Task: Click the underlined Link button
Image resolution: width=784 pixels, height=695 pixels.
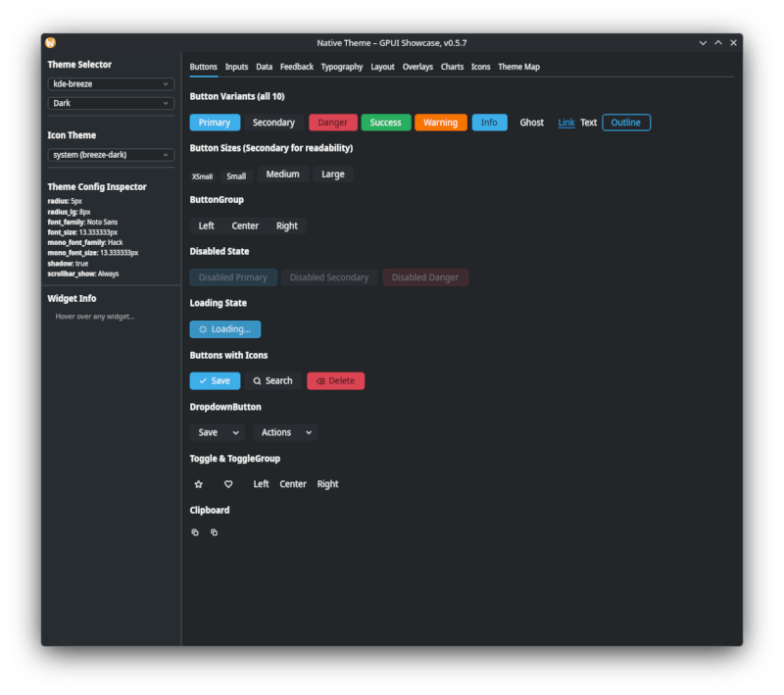Action: (566, 123)
